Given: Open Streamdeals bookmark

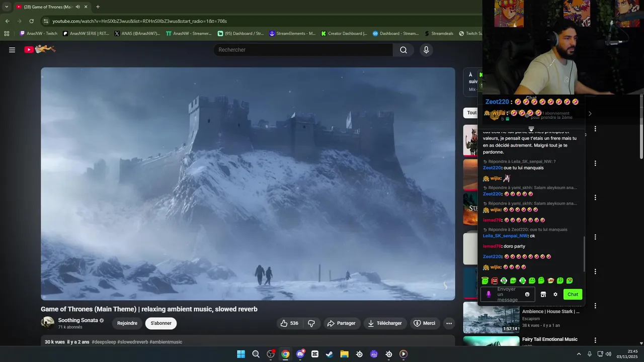Looking at the screenshot, I should click(x=439, y=34).
